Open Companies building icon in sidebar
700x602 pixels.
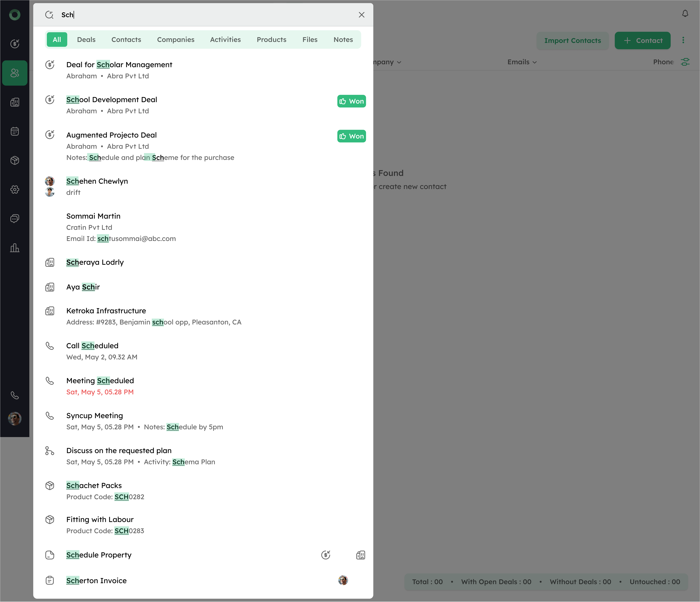[x=15, y=102]
